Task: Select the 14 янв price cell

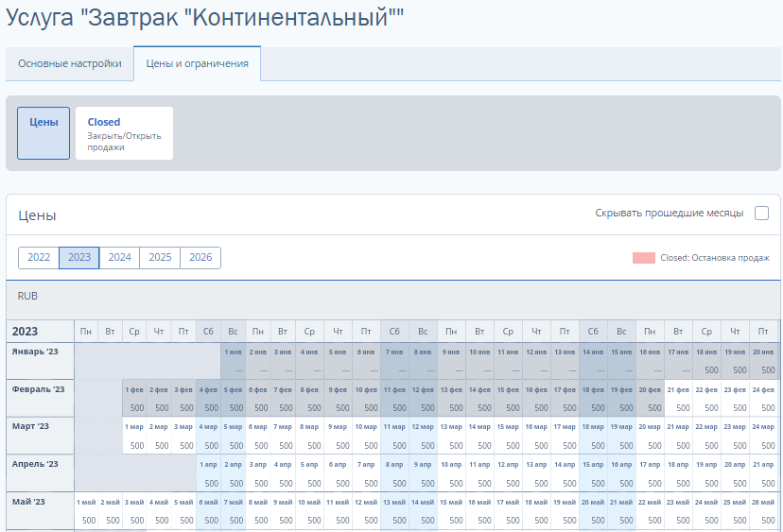Action: coord(593,361)
